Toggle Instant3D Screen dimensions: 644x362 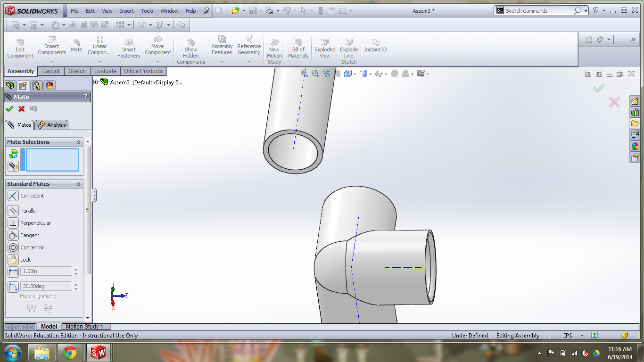375,46
